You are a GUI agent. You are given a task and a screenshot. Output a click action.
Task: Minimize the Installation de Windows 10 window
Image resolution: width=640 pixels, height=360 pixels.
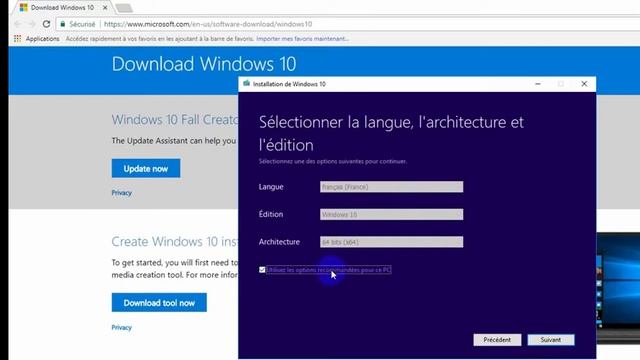(x=538, y=84)
